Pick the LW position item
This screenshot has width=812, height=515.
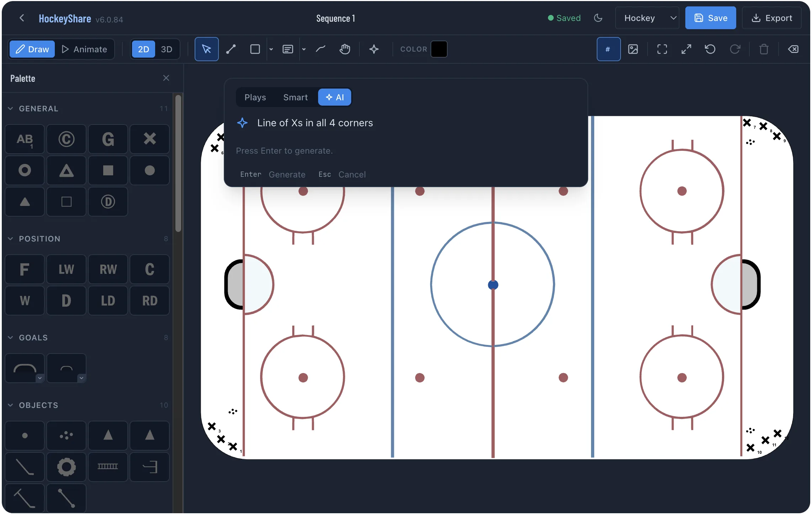(x=67, y=269)
